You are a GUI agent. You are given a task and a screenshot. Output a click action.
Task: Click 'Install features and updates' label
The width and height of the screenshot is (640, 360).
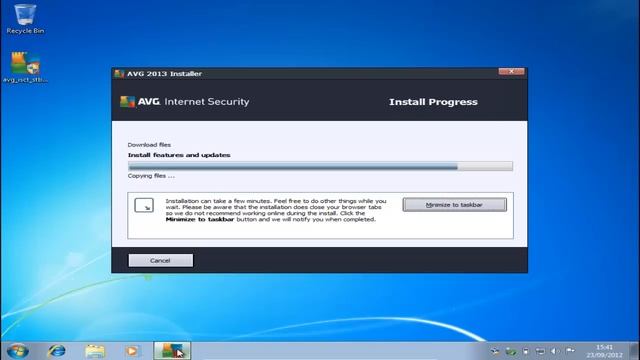coord(179,155)
